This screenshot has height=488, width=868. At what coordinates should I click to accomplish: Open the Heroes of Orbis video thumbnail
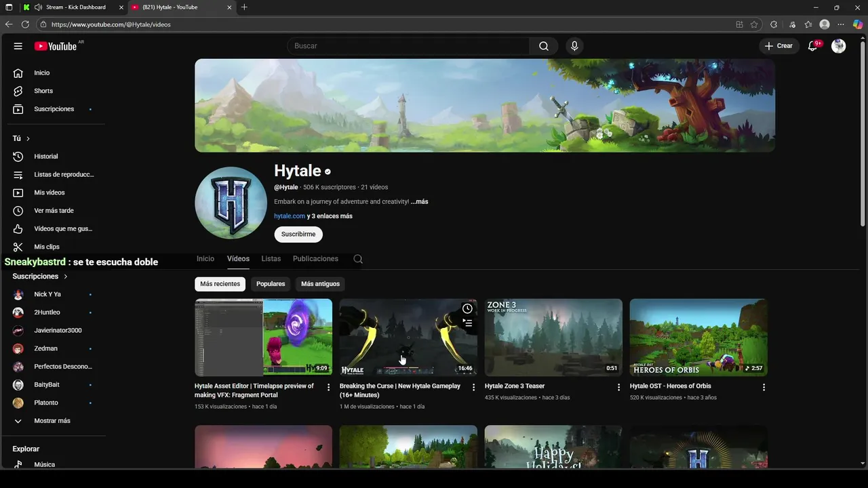point(698,338)
